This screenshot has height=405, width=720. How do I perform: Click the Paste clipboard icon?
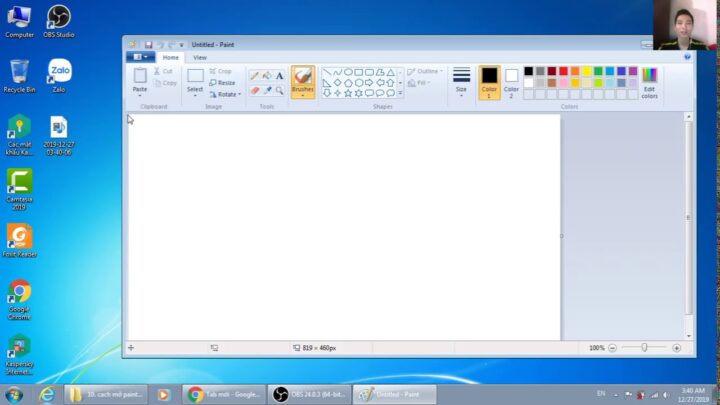click(x=140, y=76)
